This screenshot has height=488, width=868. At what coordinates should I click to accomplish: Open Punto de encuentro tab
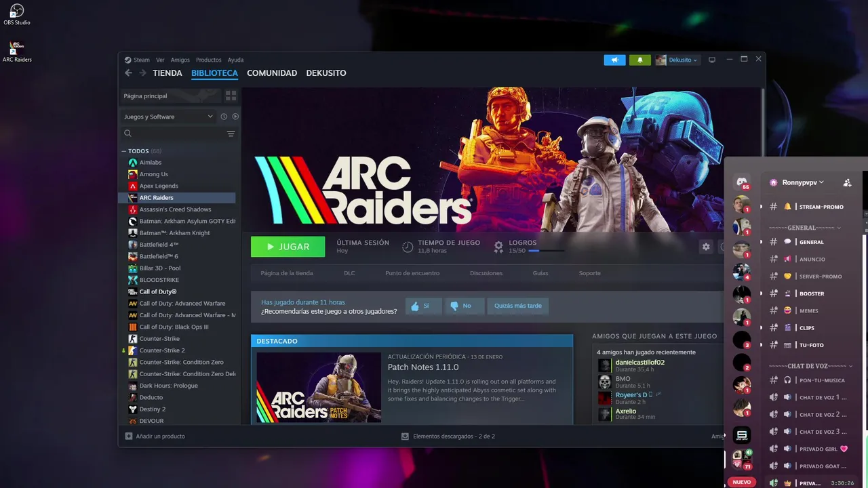click(412, 273)
